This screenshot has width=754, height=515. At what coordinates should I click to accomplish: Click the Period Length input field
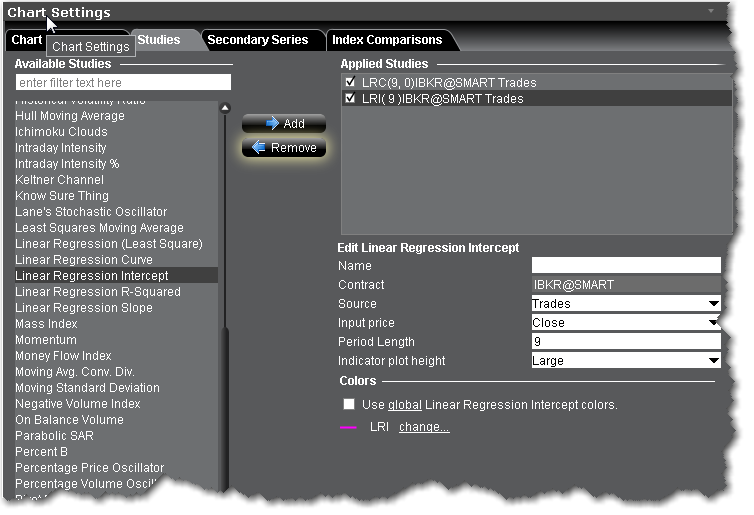click(625, 342)
